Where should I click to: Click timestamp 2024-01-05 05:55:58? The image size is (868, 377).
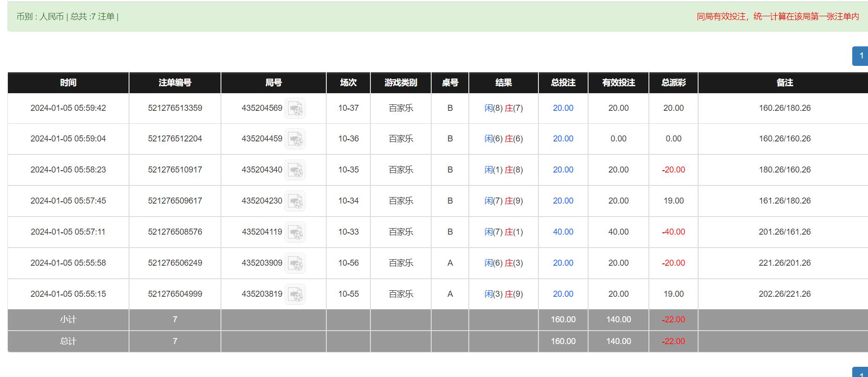tap(68, 263)
